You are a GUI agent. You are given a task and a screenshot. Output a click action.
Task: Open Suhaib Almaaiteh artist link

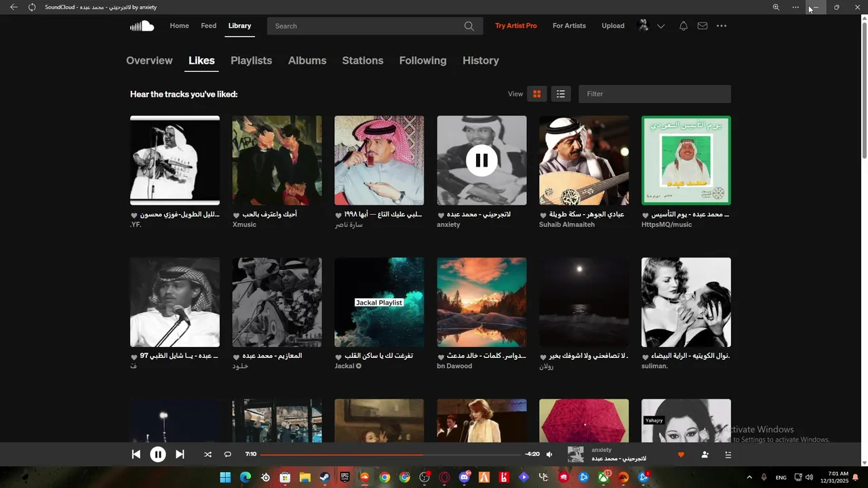567,224
